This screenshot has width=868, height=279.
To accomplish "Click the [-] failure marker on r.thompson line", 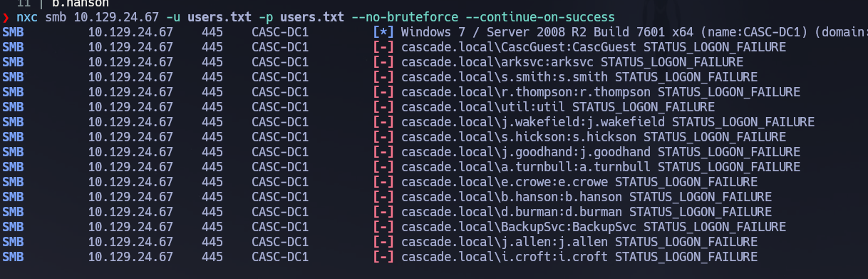I will coord(383,92).
